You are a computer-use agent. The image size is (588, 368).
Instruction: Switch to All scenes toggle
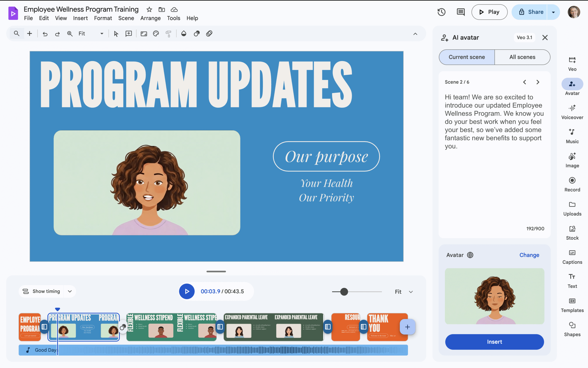pos(522,57)
